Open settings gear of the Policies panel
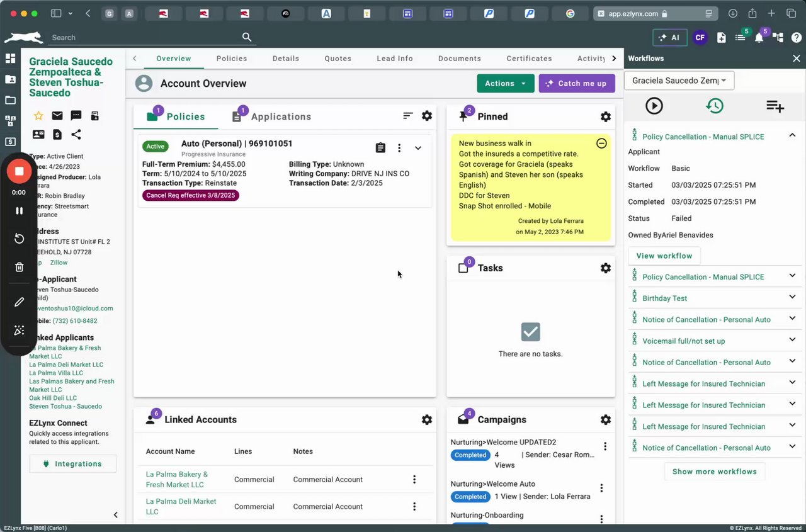 pyautogui.click(x=427, y=116)
